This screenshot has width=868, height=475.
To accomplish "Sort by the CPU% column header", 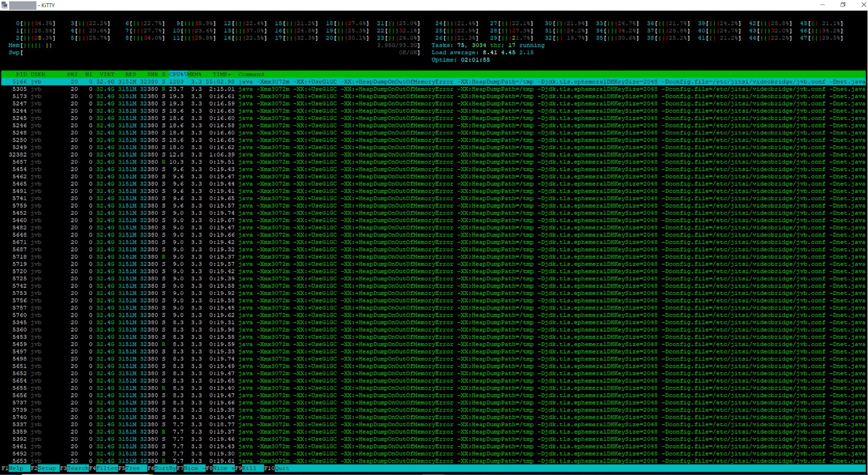I will (177, 74).
